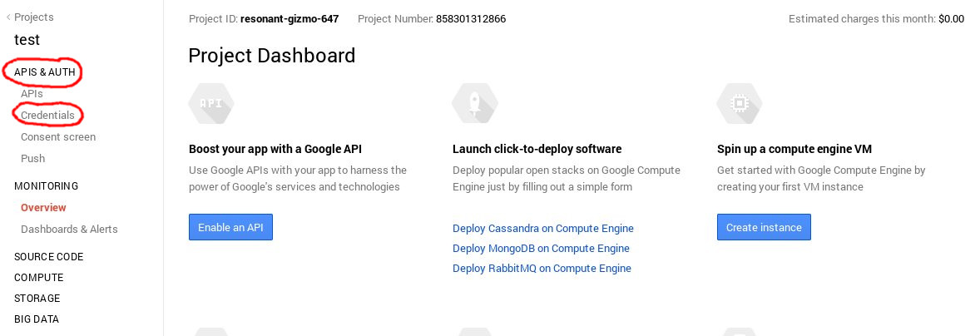Open Credentials in the sidebar
The height and width of the screenshot is (336, 980).
[x=47, y=115]
